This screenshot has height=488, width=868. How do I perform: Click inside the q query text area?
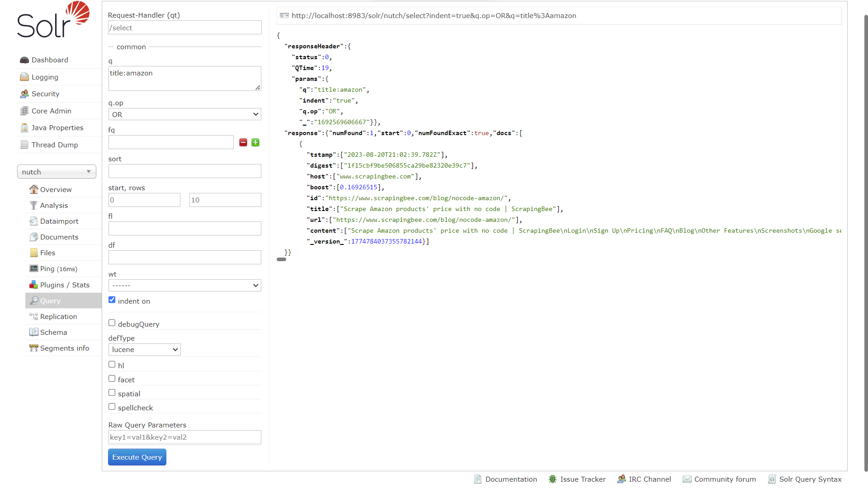(184, 78)
